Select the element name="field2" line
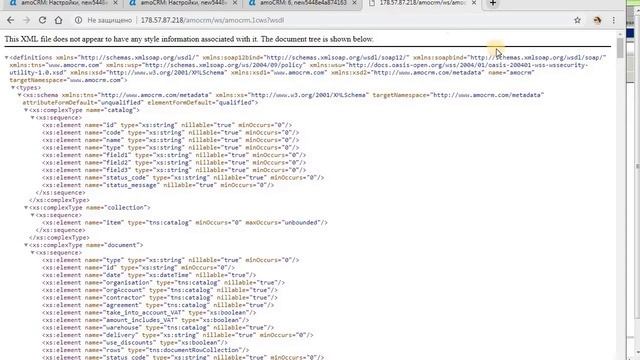This screenshot has width=640, height=360. click(174, 162)
